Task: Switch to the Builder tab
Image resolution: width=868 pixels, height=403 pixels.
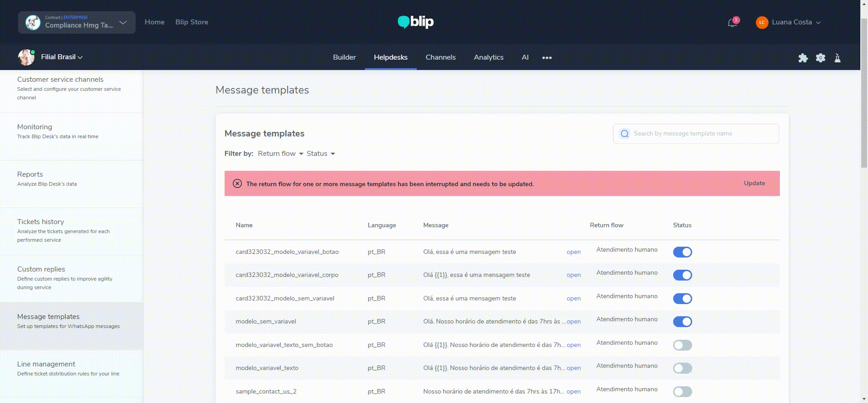Action: (x=344, y=57)
